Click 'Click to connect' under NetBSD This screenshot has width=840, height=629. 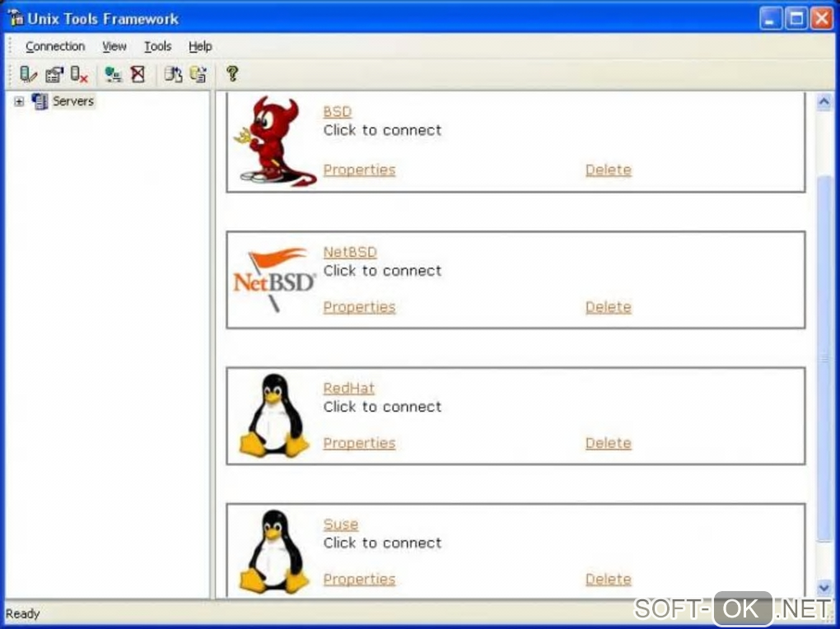coord(382,271)
